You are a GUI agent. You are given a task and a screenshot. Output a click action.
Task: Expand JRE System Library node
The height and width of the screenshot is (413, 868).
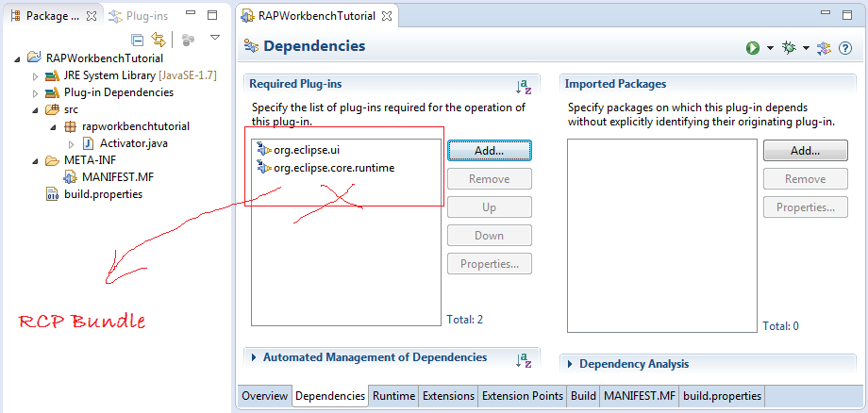coord(36,76)
